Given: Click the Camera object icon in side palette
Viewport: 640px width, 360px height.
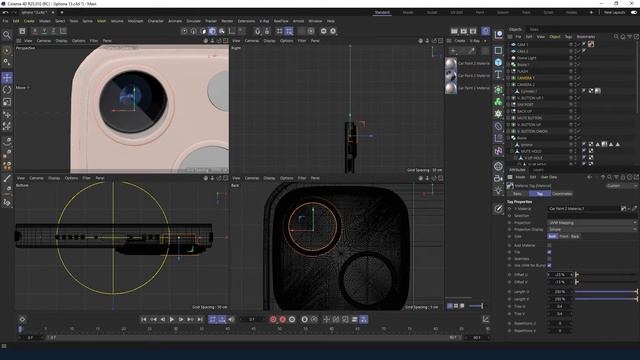Looking at the screenshot, I should click(x=498, y=178).
